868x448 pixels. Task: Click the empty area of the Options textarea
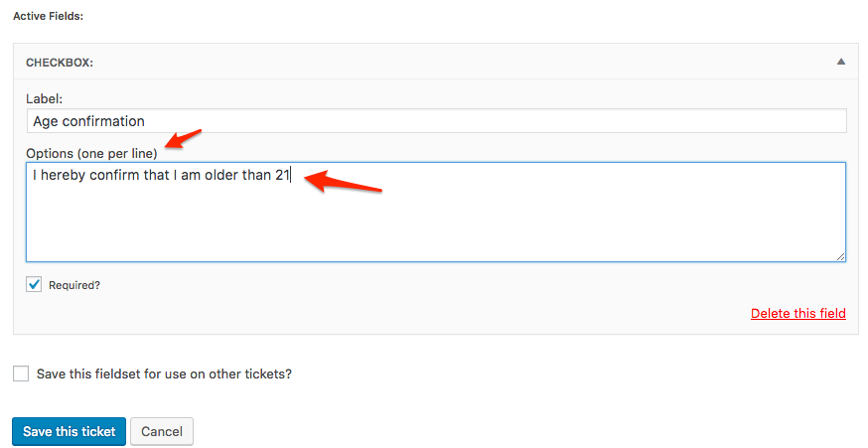click(436, 224)
